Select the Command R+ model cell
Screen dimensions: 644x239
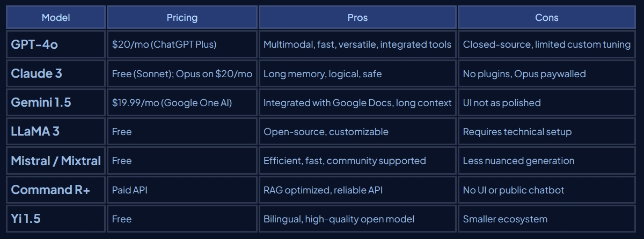50,190
